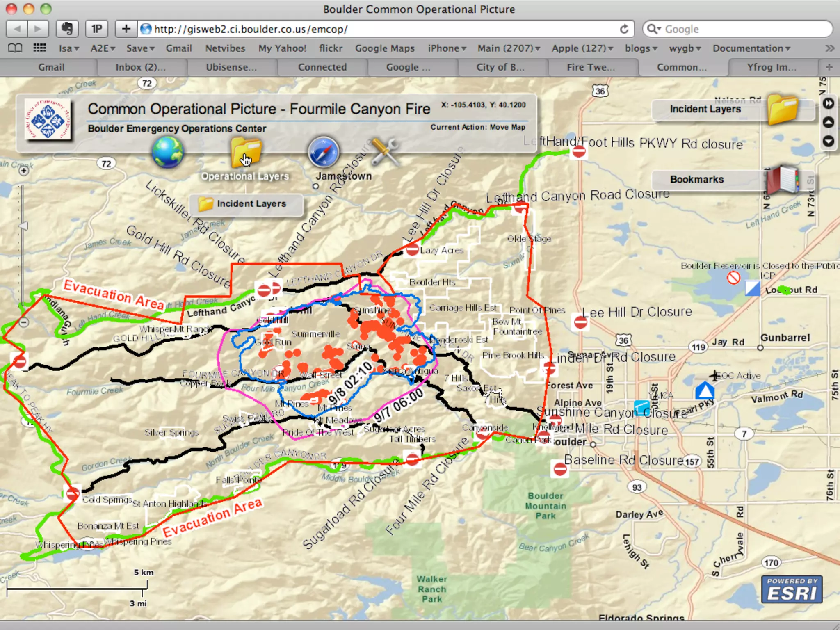Click the Boulder Reservoir closed prohibition symbol
The height and width of the screenshot is (630, 840).
point(733,278)
